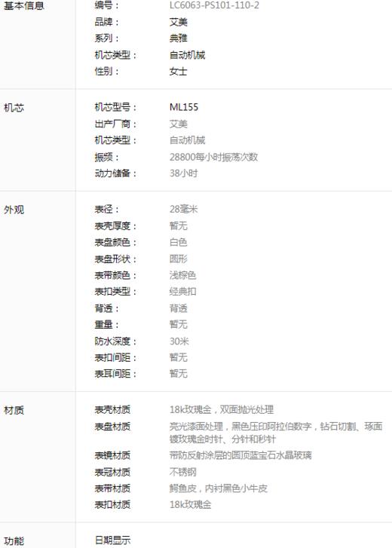Viewport: 392px width, 548px height.
Task: Click the 表镜材质 label
Action: [112, 455]
